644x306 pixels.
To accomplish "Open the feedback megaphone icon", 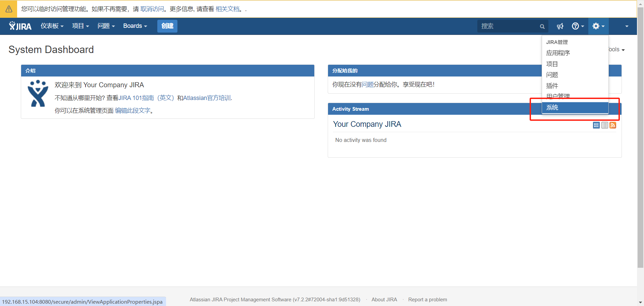I will (x=560, y=26).
